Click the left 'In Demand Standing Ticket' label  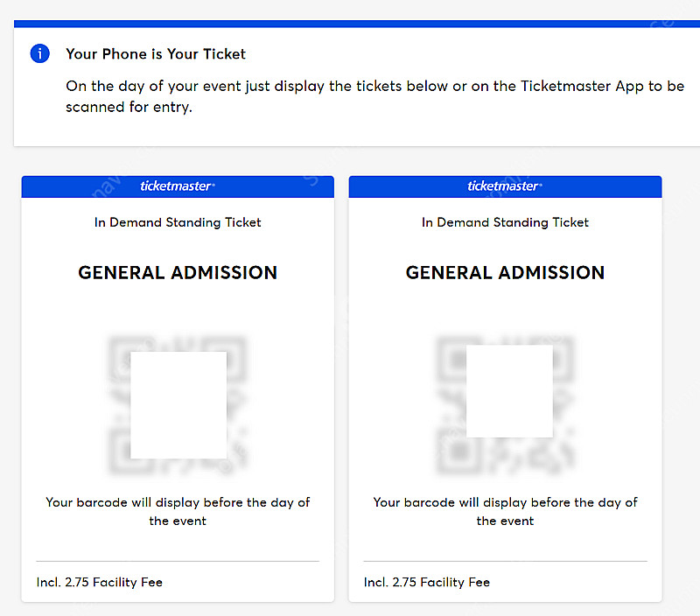tap(178, 222)
